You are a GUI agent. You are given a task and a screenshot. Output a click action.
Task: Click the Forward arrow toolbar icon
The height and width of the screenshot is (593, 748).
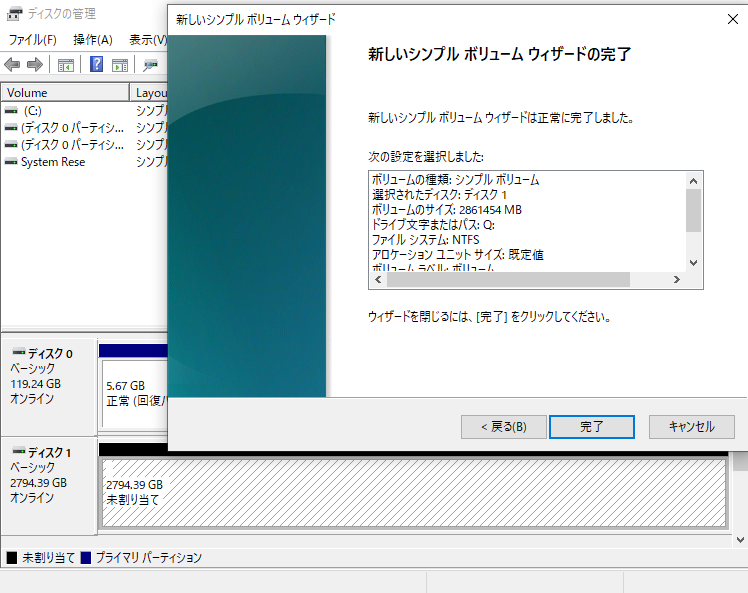(x=34, y=65)
